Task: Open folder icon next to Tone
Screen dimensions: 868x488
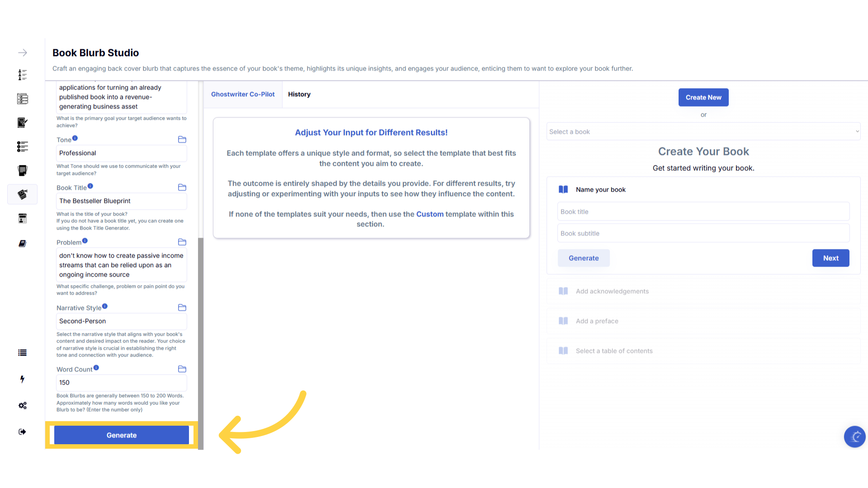Action: [x=182, y=140]
